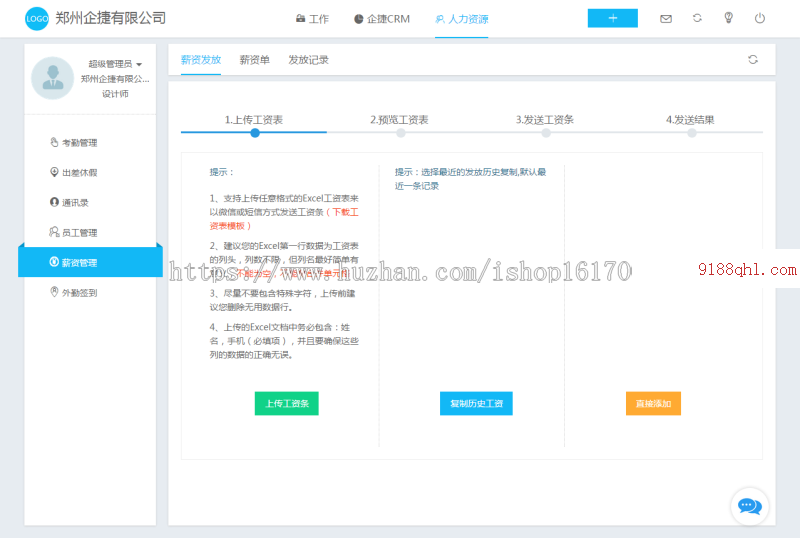Image resolution: width=800 pixels, height=538 pixels.
Task: Click the blue plus add button
Action: point(612,18)
